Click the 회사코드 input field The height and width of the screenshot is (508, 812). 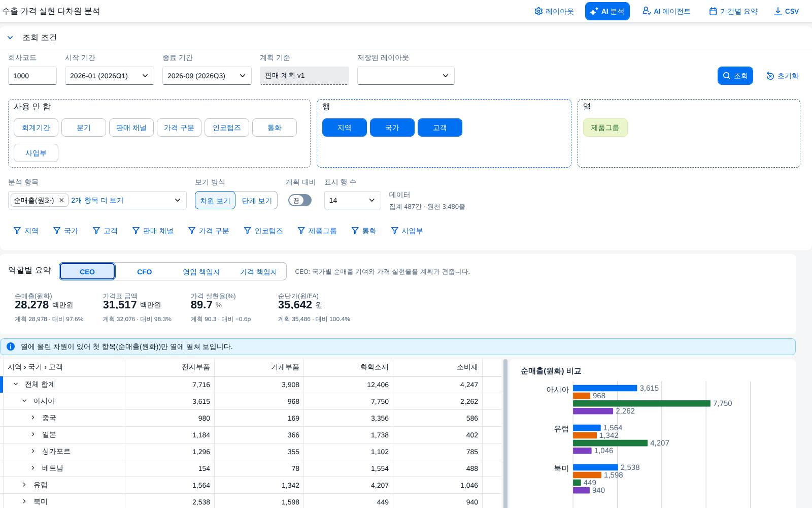pyautogui.click(x=32, y=76)
